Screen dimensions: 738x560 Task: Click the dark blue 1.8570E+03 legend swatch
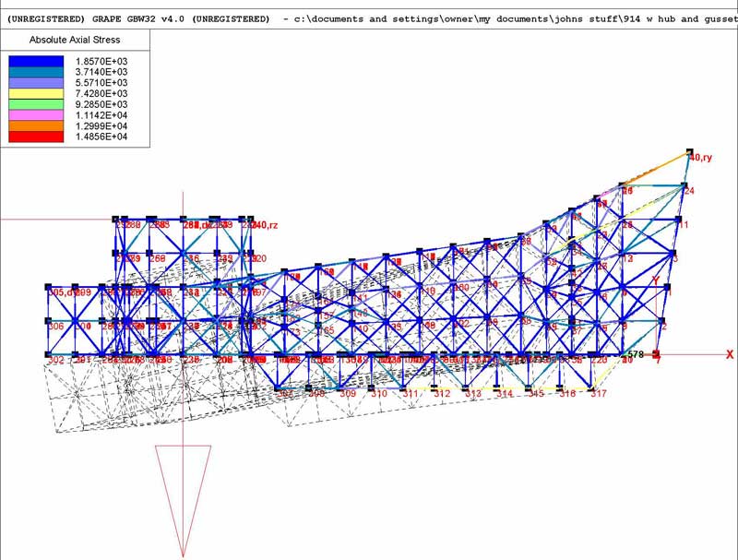(36, 61)
